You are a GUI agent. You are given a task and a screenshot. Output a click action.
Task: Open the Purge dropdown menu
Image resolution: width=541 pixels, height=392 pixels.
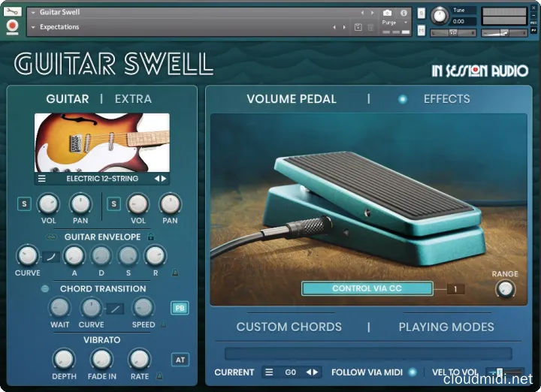[x=406, y=23]
